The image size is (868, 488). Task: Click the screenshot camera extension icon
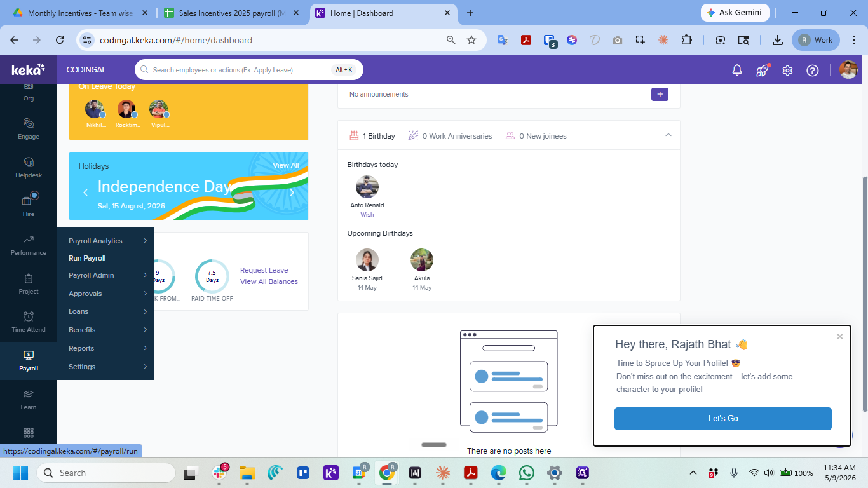(x=618, y=40)
